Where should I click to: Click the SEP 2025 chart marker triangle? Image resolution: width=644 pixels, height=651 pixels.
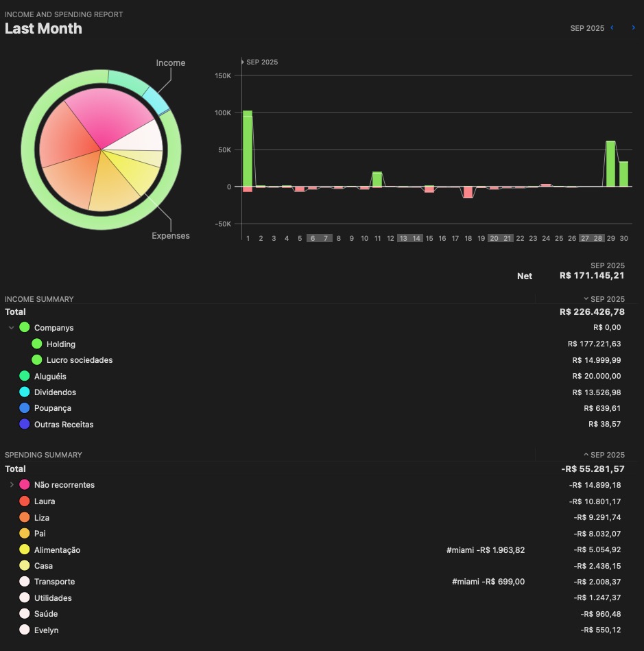(x=243, y=62)
